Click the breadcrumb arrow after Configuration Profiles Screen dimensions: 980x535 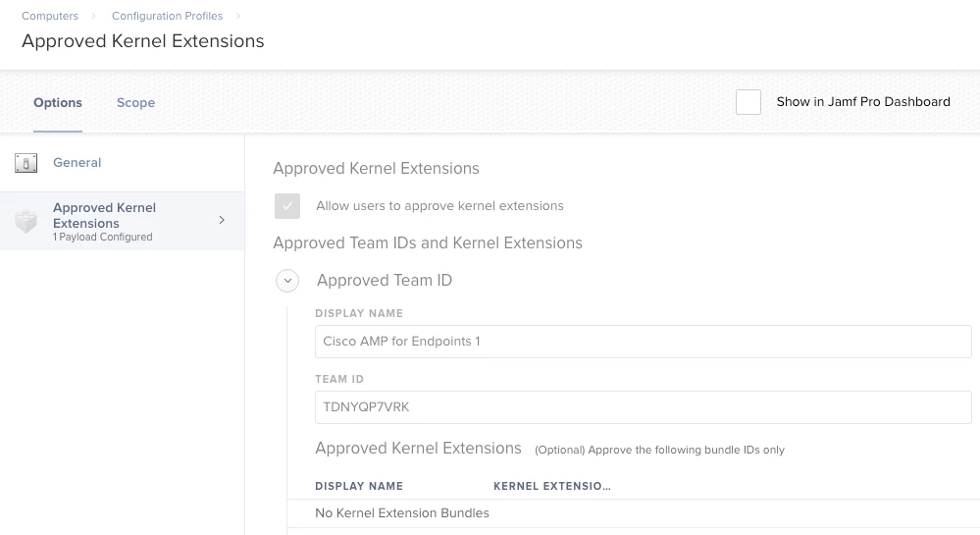coord(238,16)
